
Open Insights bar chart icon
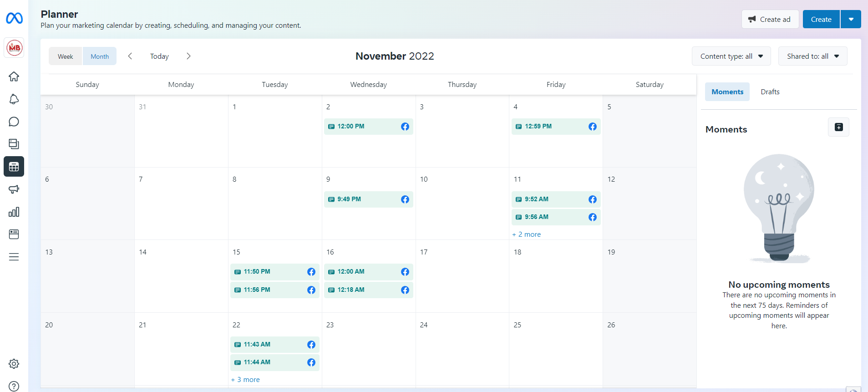(14, 212)
